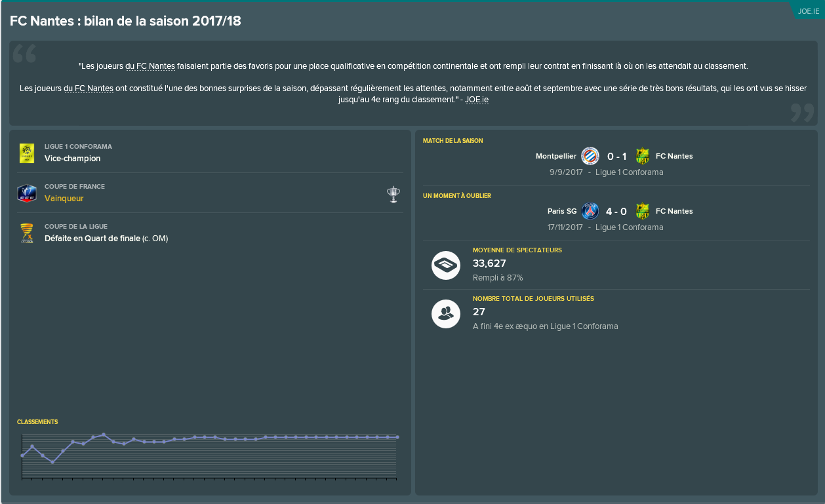Click the 'Rempli à 87%' text
The image size is (825, 504).
point(498,278)
